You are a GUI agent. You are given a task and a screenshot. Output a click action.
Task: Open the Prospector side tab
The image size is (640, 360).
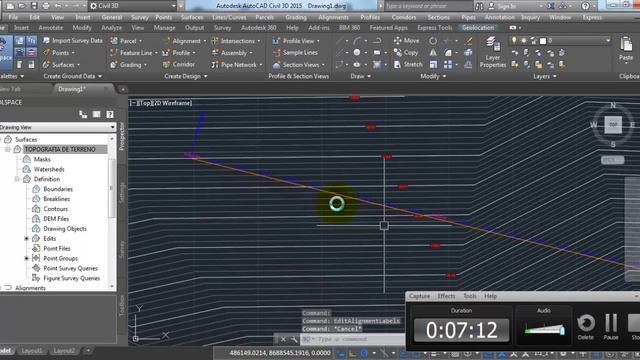[x=122, y=136]
